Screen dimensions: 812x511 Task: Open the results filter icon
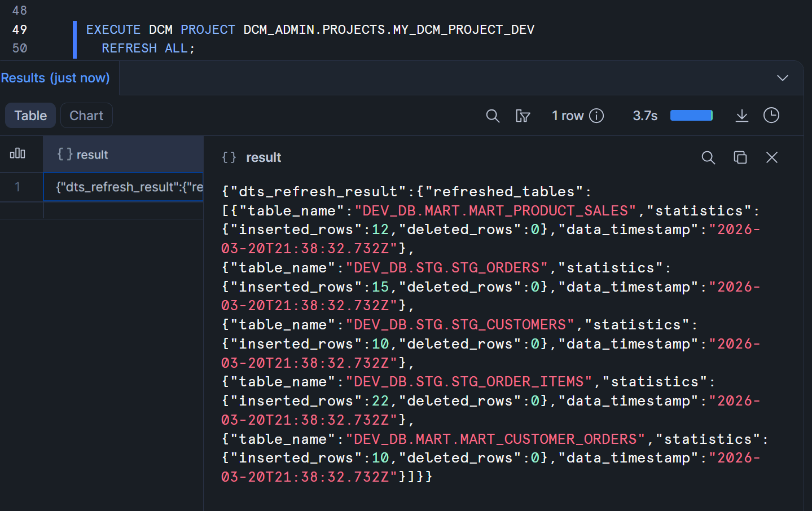click(523, 116)
